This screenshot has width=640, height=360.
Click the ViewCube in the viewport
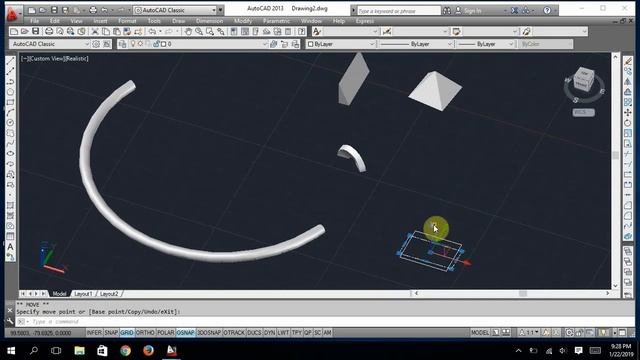click(x=584, y=80)
